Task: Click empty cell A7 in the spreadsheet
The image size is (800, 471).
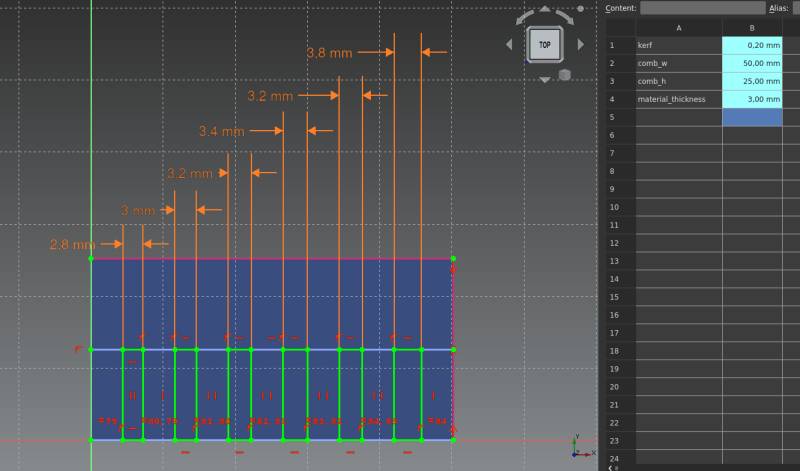Action: [679, 153]
